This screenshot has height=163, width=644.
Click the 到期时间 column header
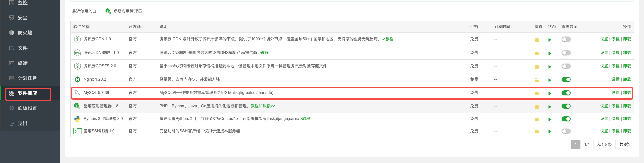502,27
